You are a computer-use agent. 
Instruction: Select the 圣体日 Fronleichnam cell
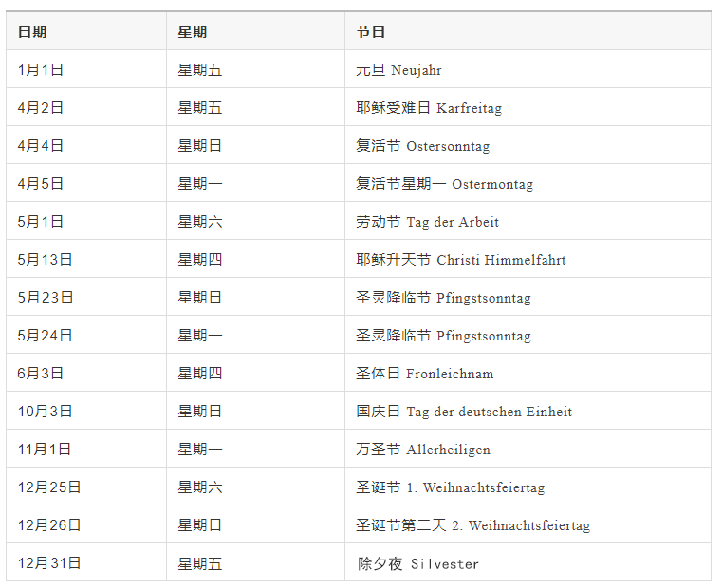pos(425,374)
